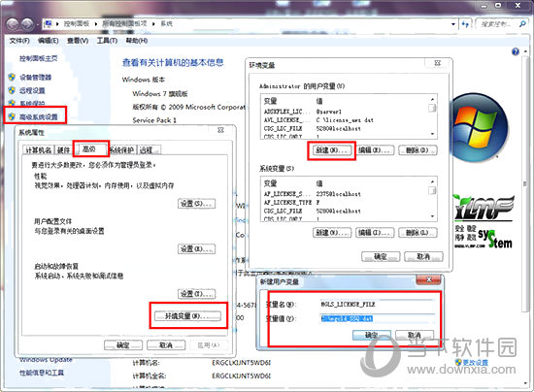Expand the arrow after 控制面板 in the breadcrumb

pos(96,23)
